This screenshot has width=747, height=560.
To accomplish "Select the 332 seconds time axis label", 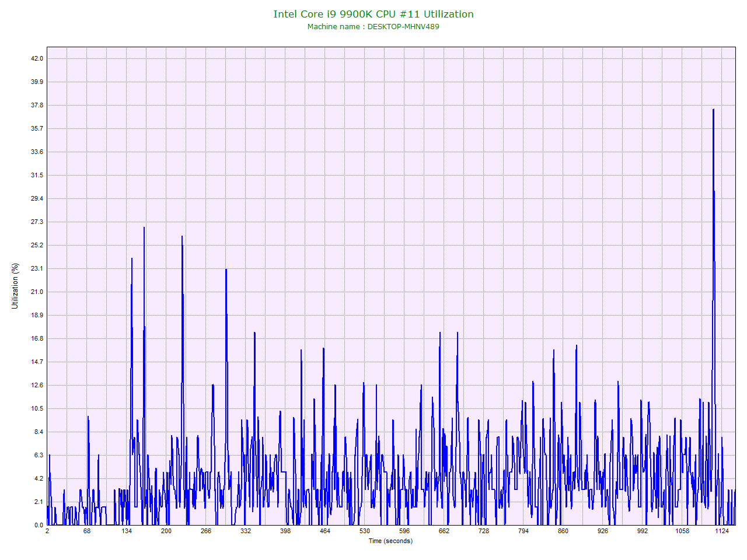I will pos(246,531).
